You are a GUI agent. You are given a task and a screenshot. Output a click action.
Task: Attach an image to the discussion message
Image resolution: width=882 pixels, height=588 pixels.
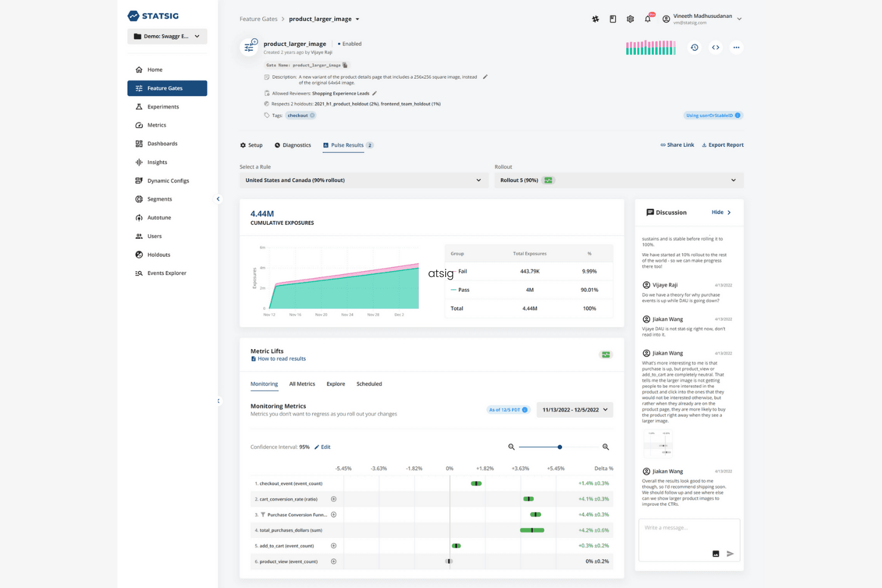point(716,554)
